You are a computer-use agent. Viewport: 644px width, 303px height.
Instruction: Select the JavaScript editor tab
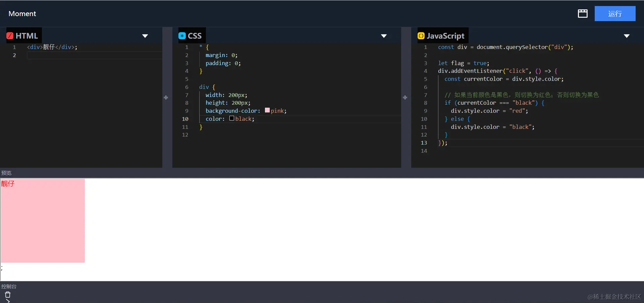pyautogui.click(x=442, y=36)
